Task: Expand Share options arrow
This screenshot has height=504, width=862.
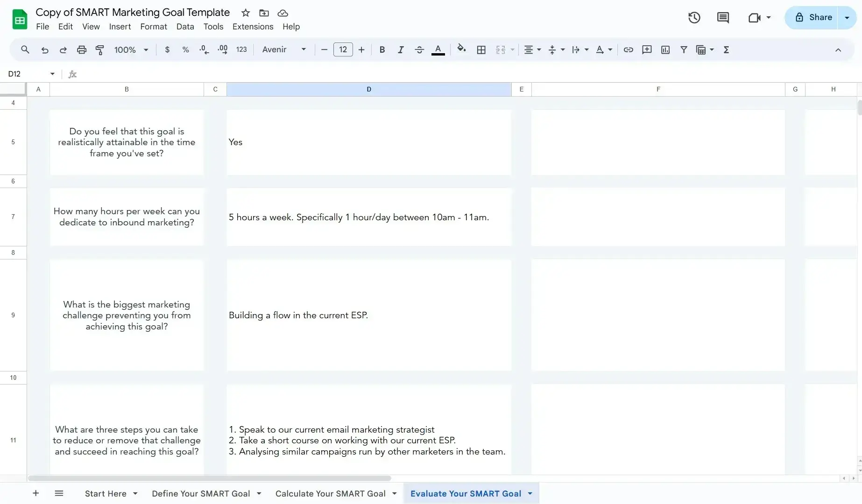Action: (x=847, y=18)
